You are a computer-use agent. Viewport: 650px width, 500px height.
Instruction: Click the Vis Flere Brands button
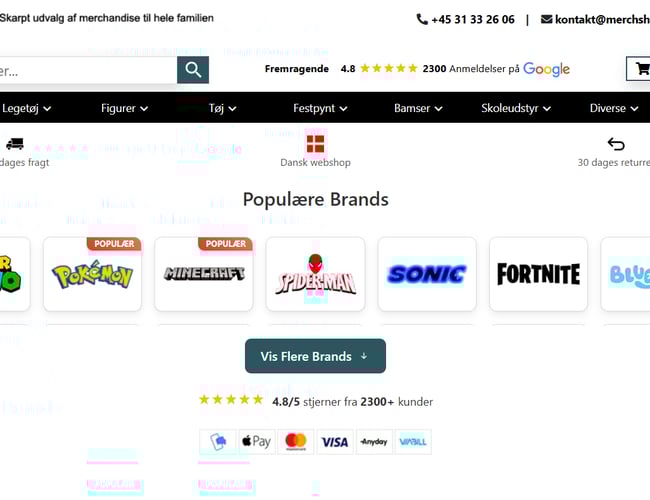[315, 356]
